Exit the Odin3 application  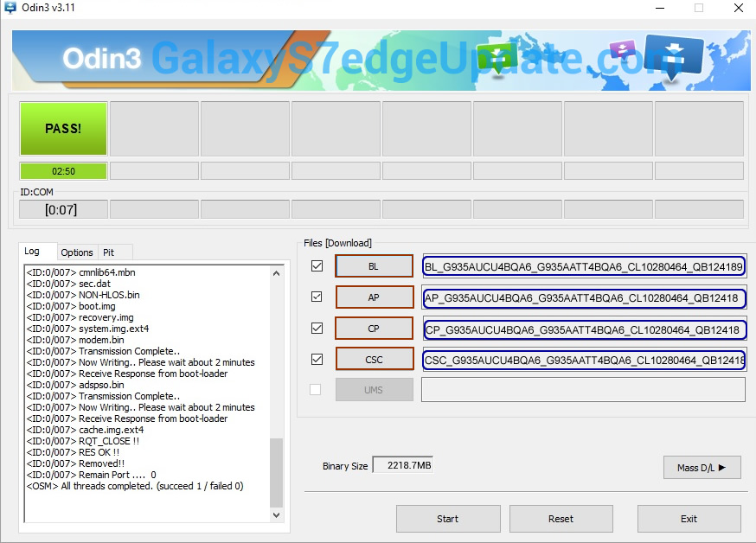tap(689, 519)
